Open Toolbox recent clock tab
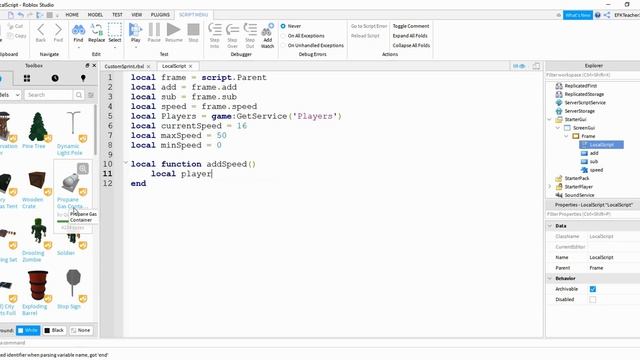 pyautogui.click(x=55, y=78)
